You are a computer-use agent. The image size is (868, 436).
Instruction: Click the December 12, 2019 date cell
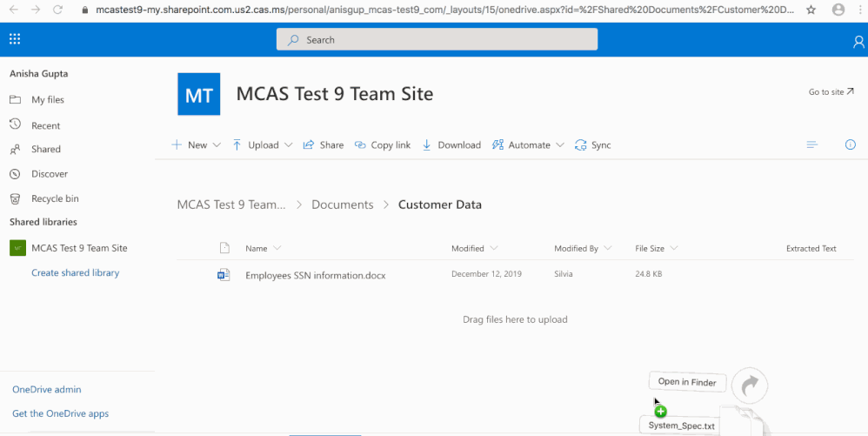pos(486,273)
